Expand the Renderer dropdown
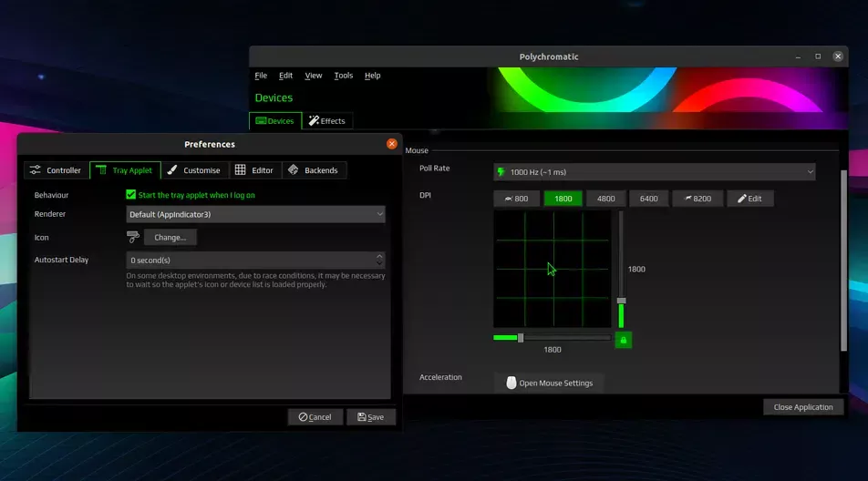 pos(255,214)
